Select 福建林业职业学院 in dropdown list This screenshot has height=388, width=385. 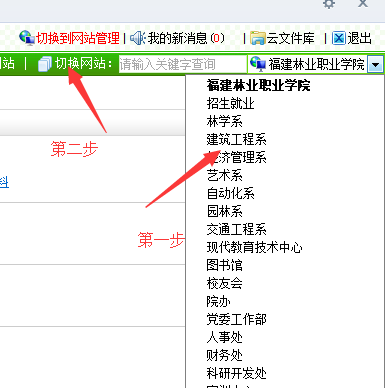click(x=258, y=85)
